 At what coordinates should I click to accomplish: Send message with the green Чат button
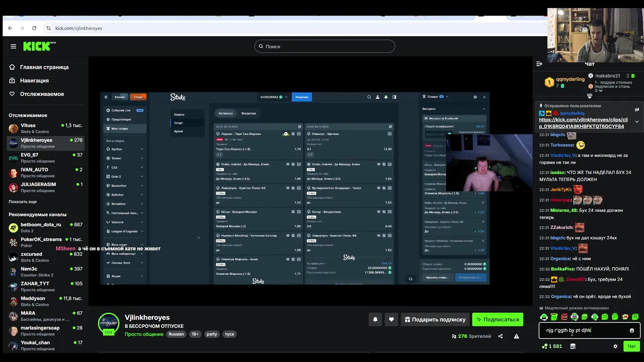632,346
